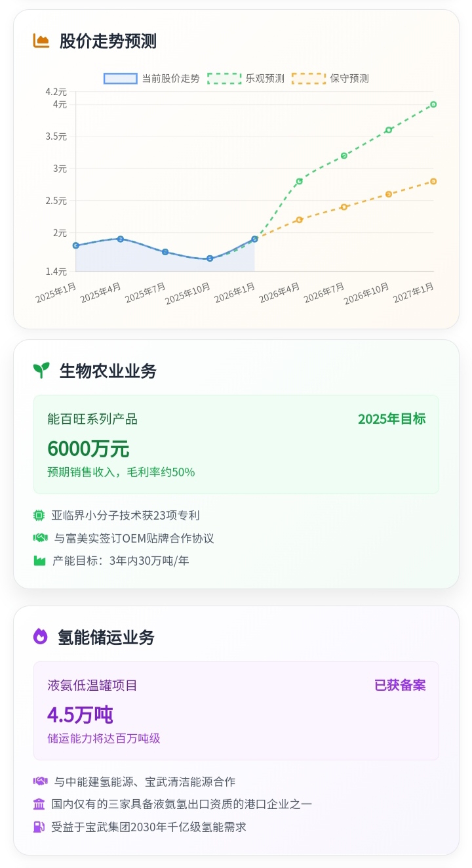472x868 pixels.
Task: Click the 2026年4月 orange conservative data point
Action: pos(300,220)
